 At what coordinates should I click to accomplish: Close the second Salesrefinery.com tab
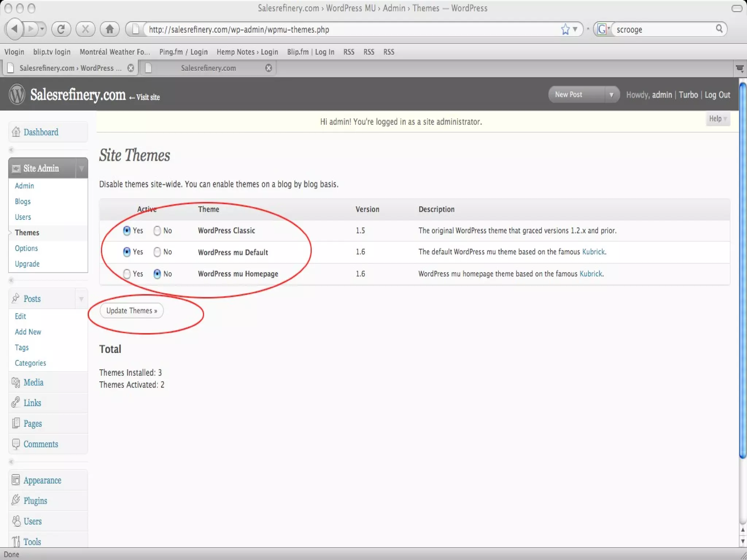[x=268, y=68]
